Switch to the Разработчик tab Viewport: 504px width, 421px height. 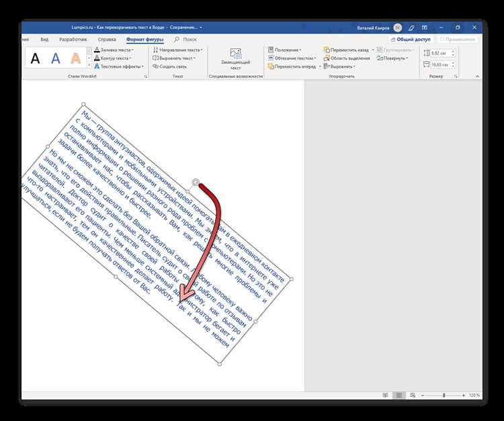(73, 39)
